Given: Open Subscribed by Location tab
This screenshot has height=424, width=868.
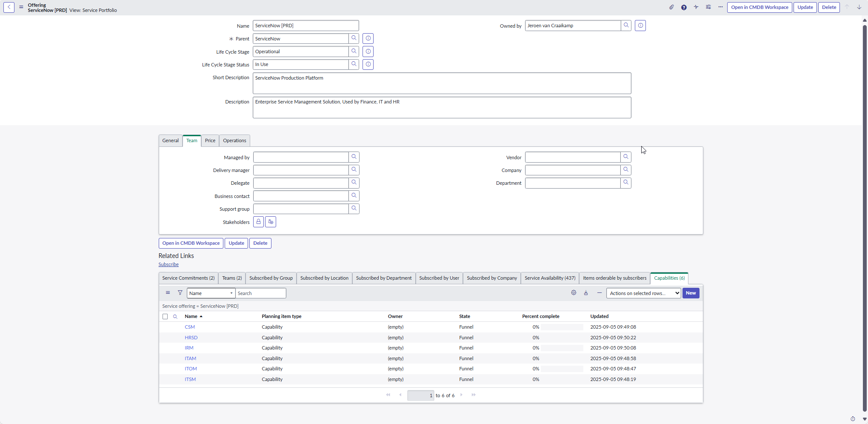Looking at the screenshot, I should coord(324,278).
